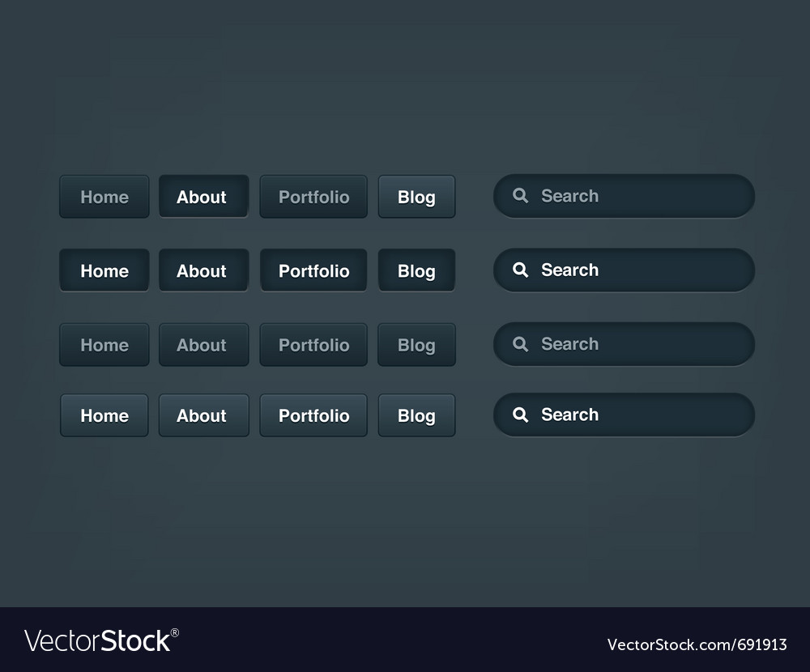Viewport: 810px width, 672px height.
Task: Choose the Home button in the bottom row
Action: pyautogui.click(x=104, y=415)
